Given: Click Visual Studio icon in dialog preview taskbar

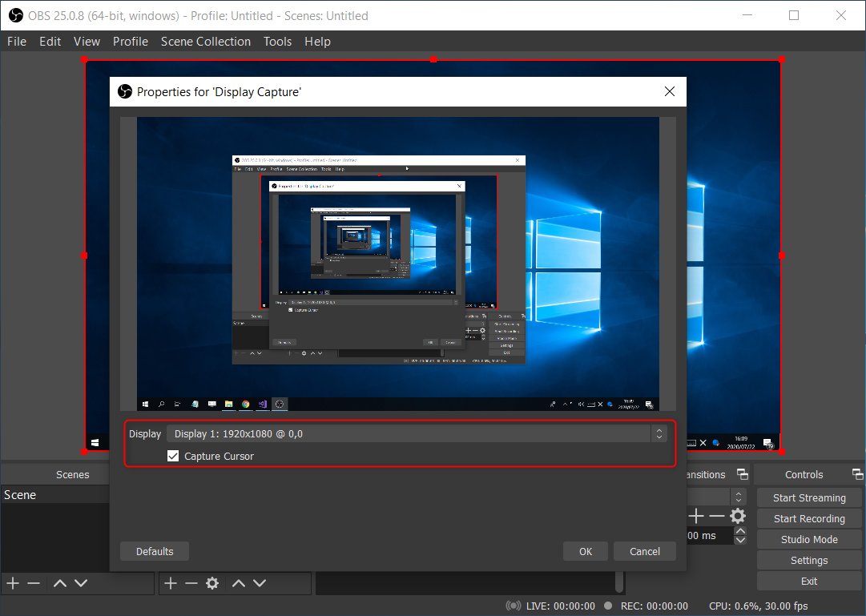Looking at the screenshot, I should click(x=263, y=405).
